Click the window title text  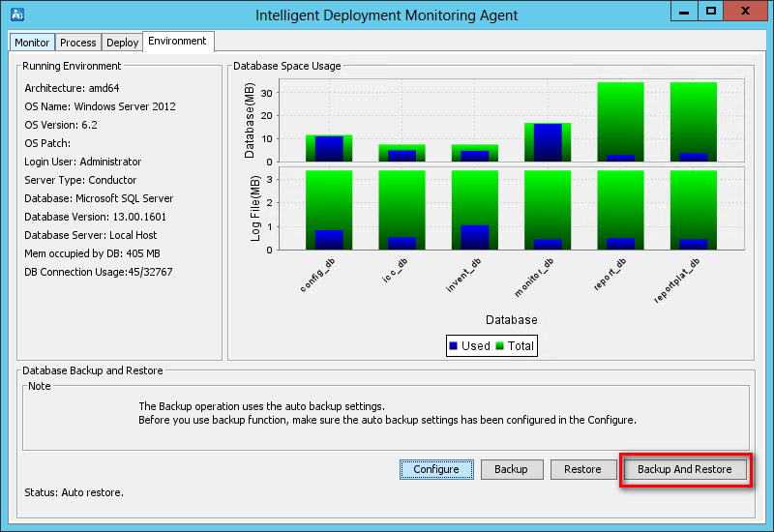coord(386,15)
